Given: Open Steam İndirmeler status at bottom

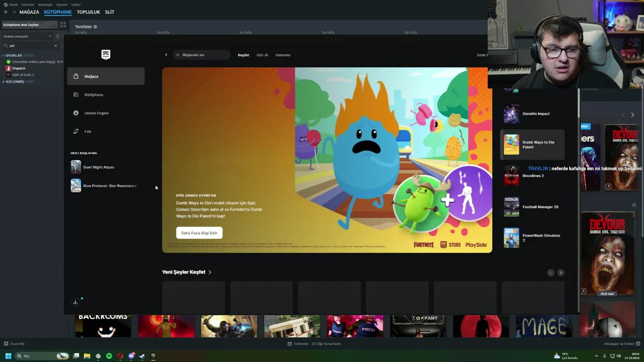Looking at the screenshot, I should pos(314,344).
